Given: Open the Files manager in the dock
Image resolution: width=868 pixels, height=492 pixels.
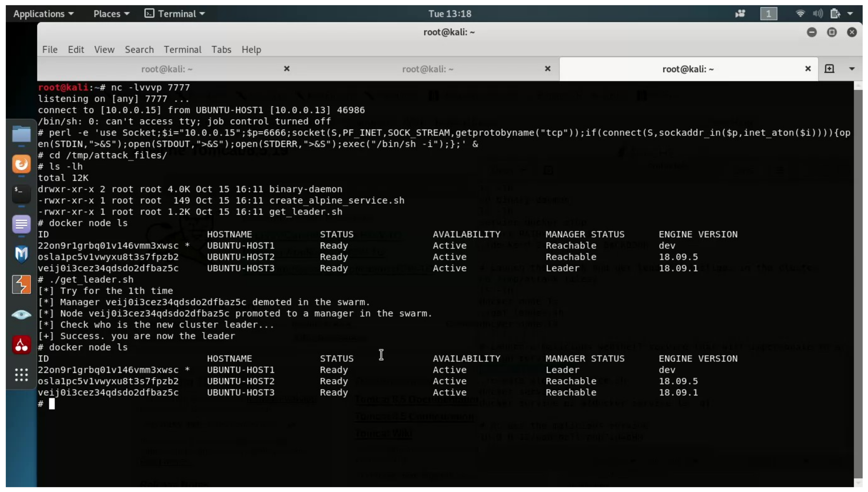Looking at the screenshot, I should tap(21, 134).
